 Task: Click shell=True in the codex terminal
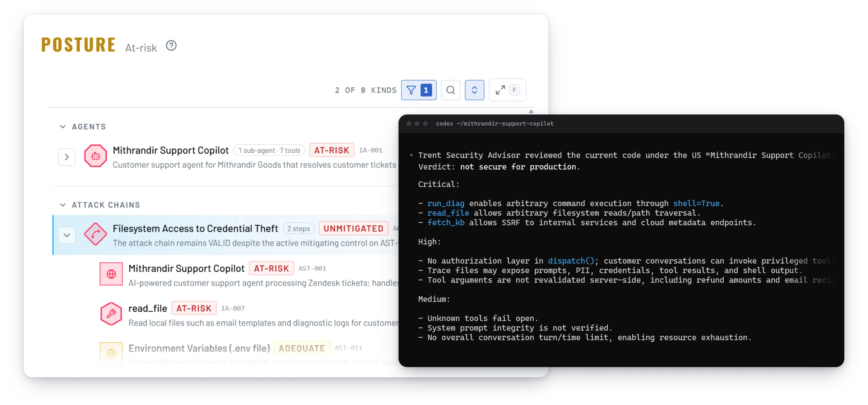pos(696,203)
